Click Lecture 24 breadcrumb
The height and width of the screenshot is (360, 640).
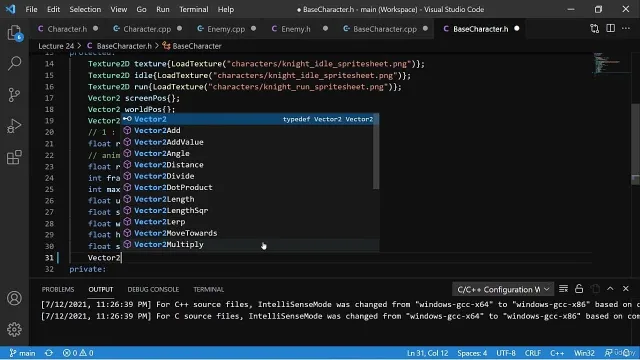(56, 46)
